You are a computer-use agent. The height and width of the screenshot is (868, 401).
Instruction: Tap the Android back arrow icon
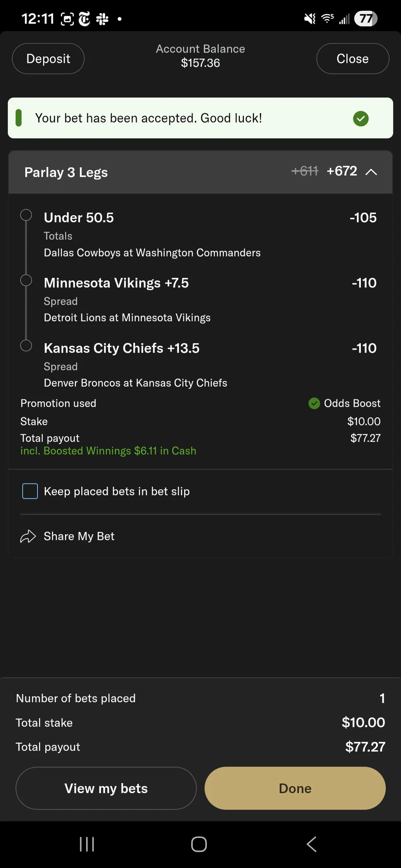(x=312, y=844)
